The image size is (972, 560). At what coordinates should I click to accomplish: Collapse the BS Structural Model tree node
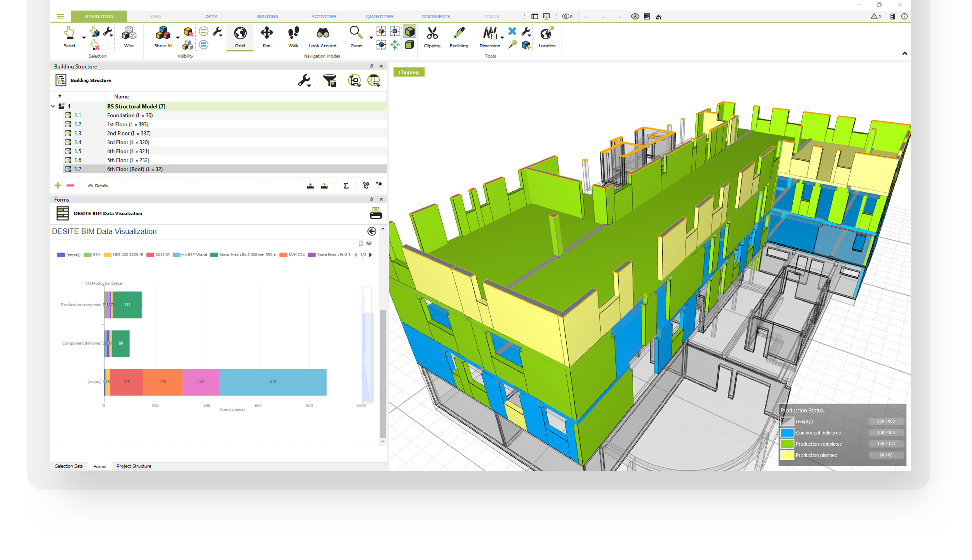[x=53, y=106]
